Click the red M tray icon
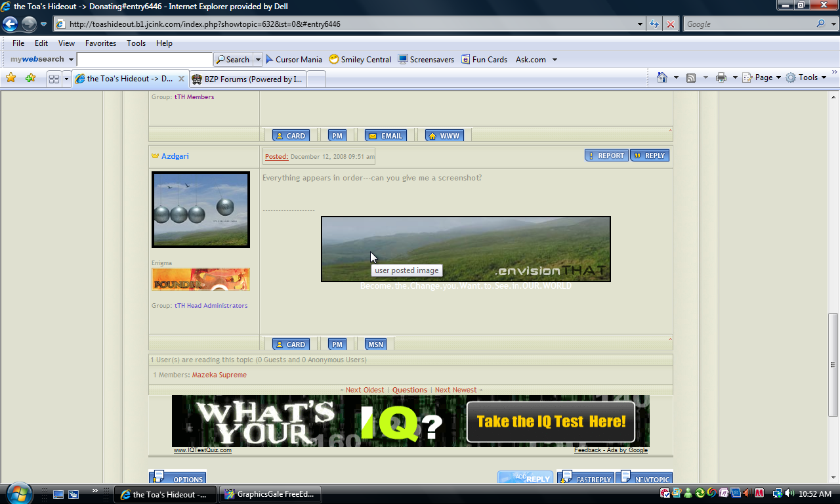840x504 pixels. tap(759, 493)
